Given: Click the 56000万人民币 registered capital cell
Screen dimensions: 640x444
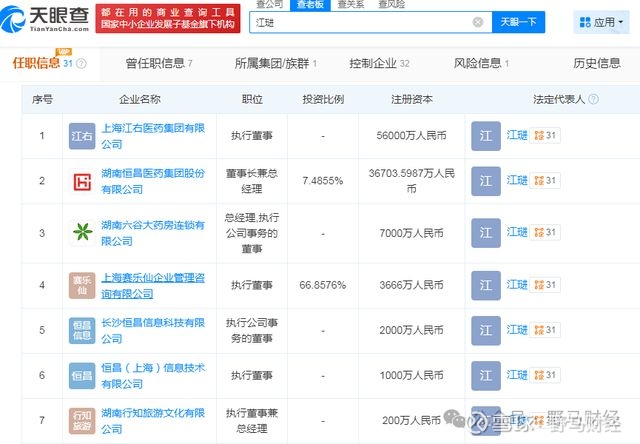Looking at the screenshot, I should pos(411,136).
